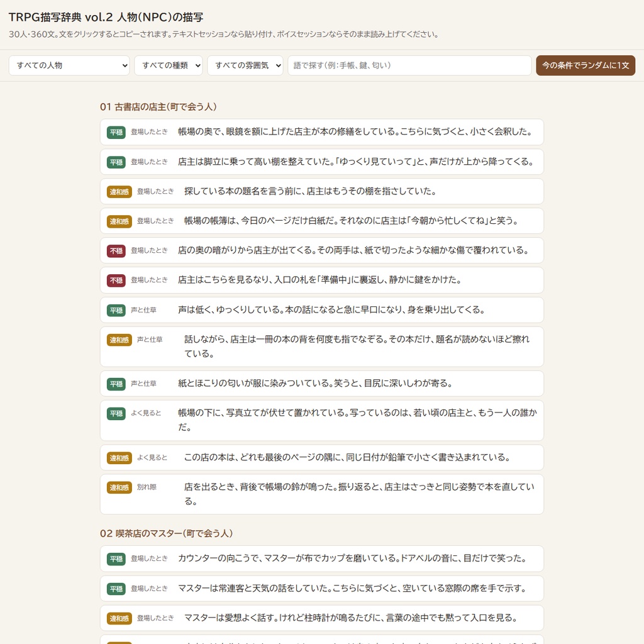Click 平穏 badge on 写真立て row

point(116,414)
